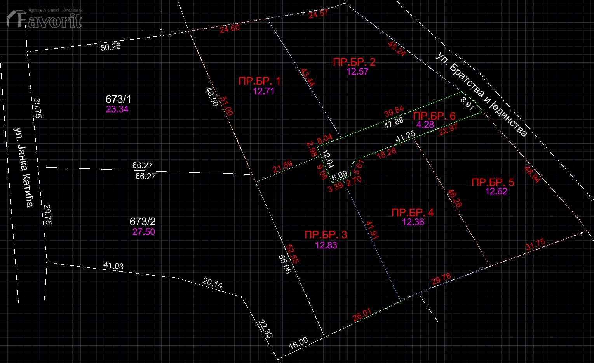This screenshot has height=364, width=594.
Task: Select parcel label ПР.БР. 5
Action: tap(493, 182)
